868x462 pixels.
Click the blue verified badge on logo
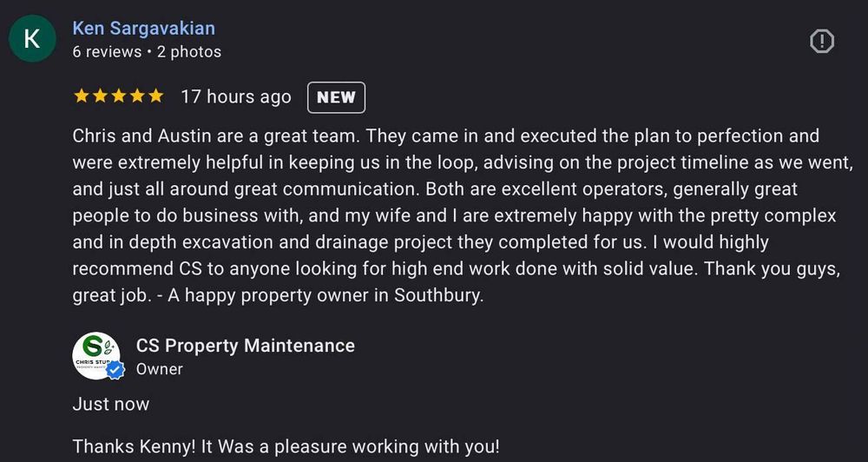pos(115,368)
